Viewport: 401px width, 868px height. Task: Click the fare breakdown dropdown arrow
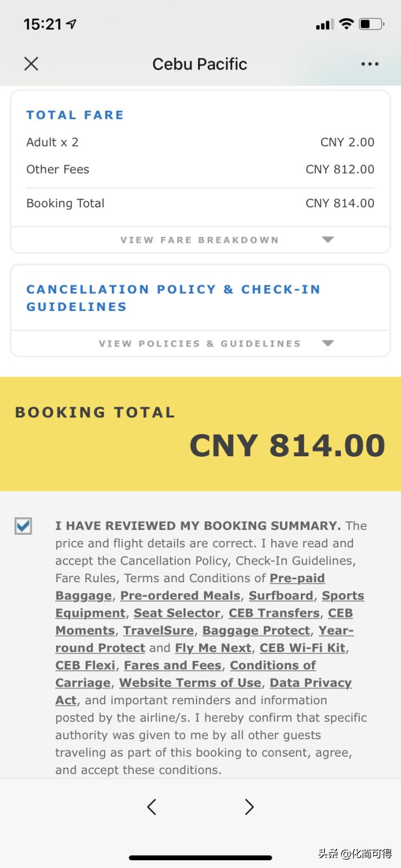pyautogui.click(x=327, y=240)
